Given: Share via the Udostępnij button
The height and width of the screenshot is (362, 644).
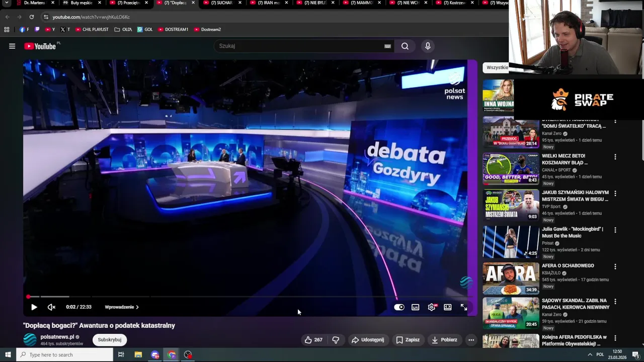Looking at the screenshot, I should (368, 340).
